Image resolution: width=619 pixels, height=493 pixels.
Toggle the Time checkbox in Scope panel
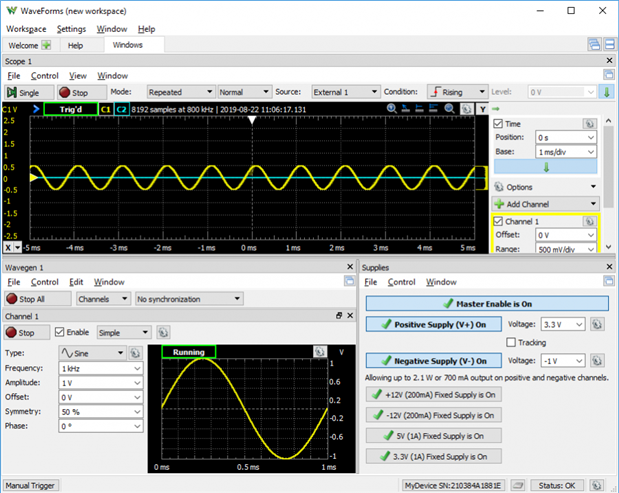(499, 124)
